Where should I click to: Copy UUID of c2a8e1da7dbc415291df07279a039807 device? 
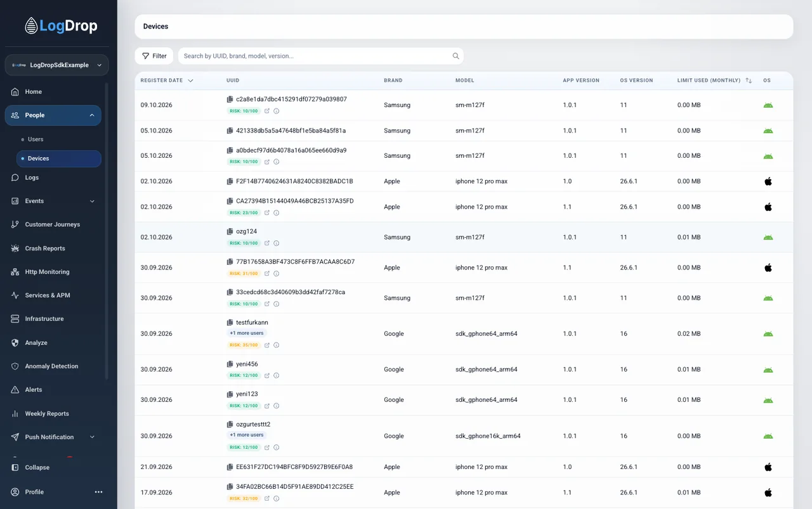[x=230, y=100]
